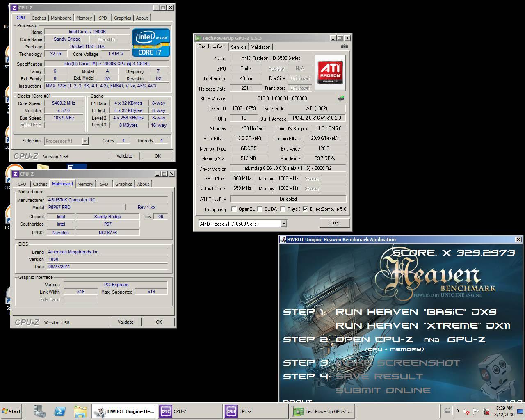Switch to HWBOT Unigine Heaven taskbar button
The width and height of the screenshot is (525, 420).
123,411
